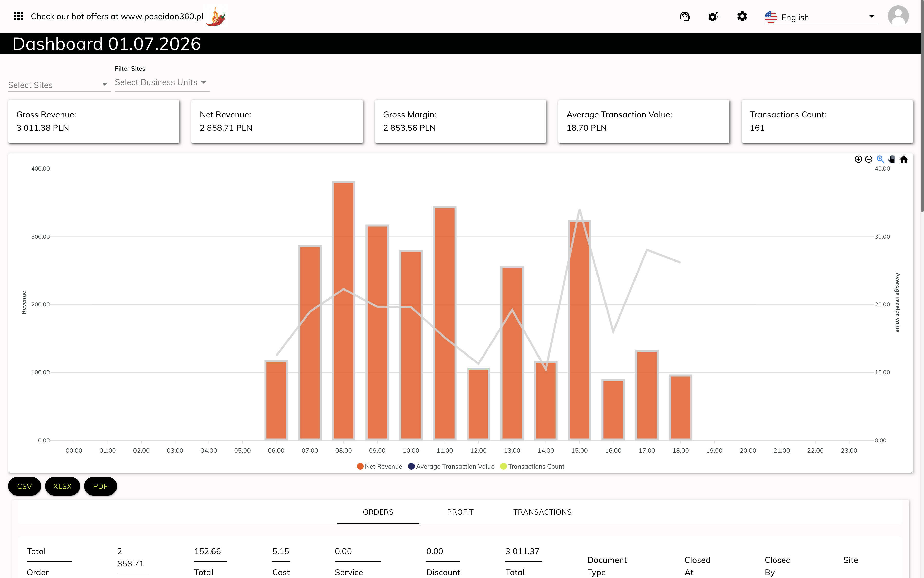Zoom in on the chart with plus icon
Viewport: 924px width, 578px height.
coord(858,160)
